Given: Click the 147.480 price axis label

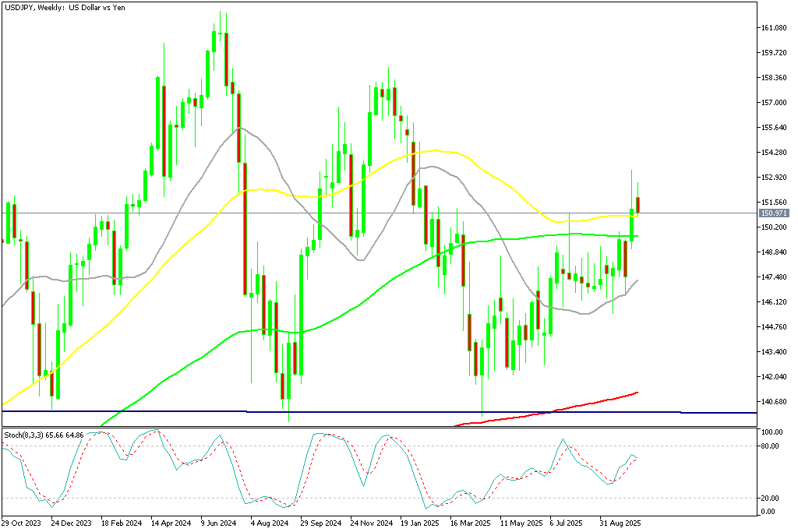Looking at the screenshot, I should pos(775,277).
